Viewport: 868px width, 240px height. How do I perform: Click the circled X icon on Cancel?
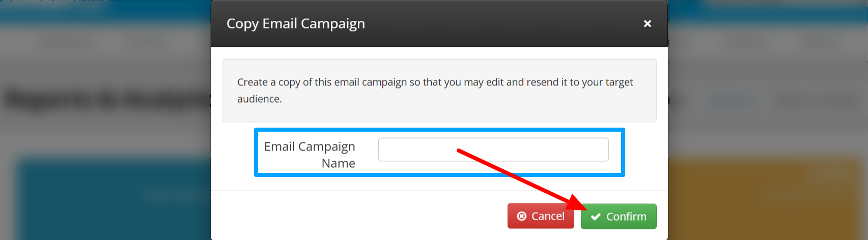pyautogui.click(x=521, y=217)
